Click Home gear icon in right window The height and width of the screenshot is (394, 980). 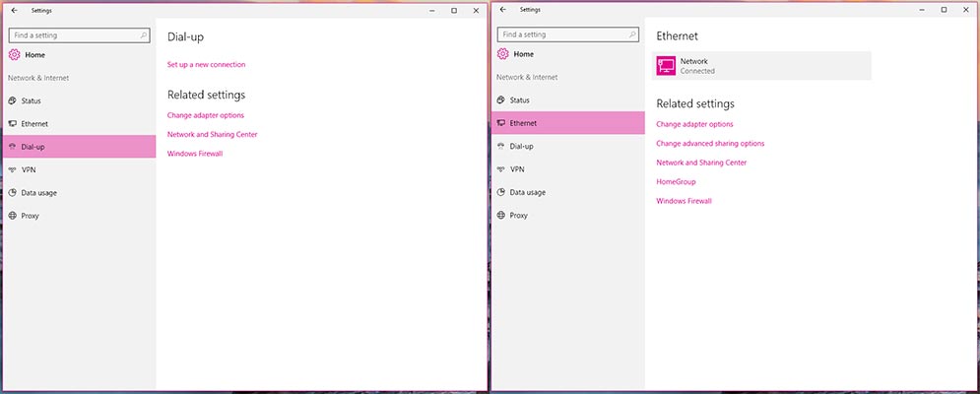(x=503, y=54)
